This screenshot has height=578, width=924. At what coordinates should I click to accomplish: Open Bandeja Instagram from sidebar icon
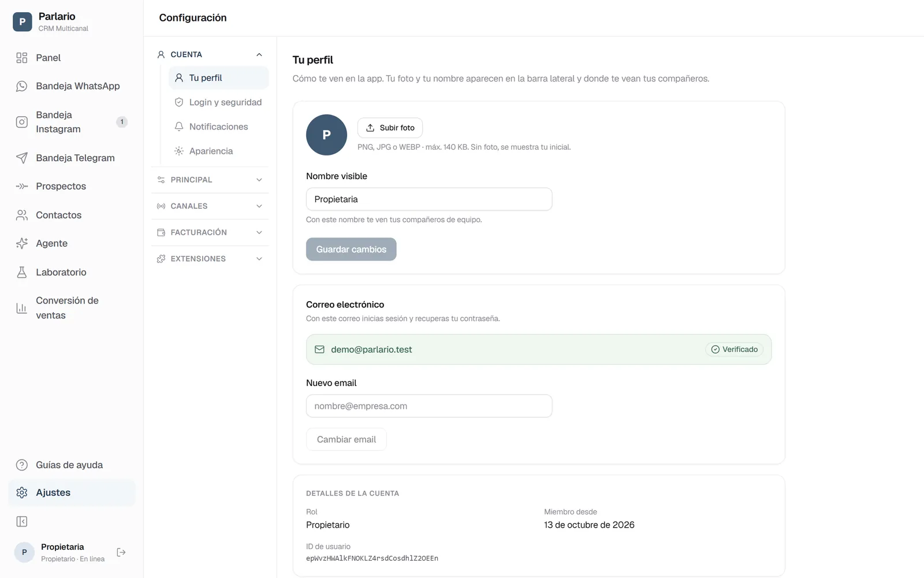(x=22, y=122)
